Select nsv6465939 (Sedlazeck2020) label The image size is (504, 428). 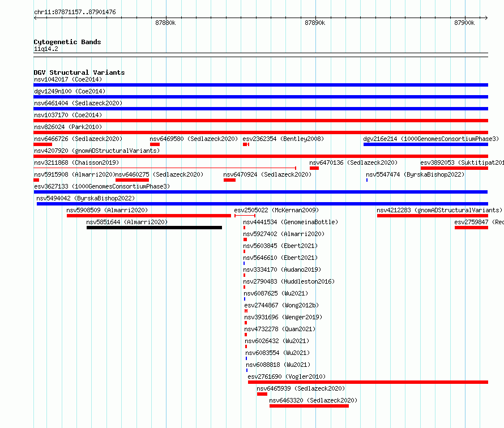[x=301, y=388]
